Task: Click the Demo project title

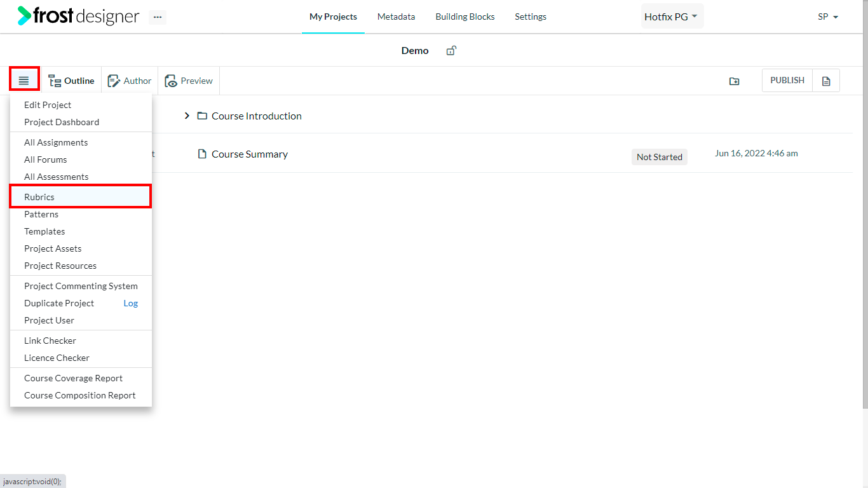Action: [415, 50]
